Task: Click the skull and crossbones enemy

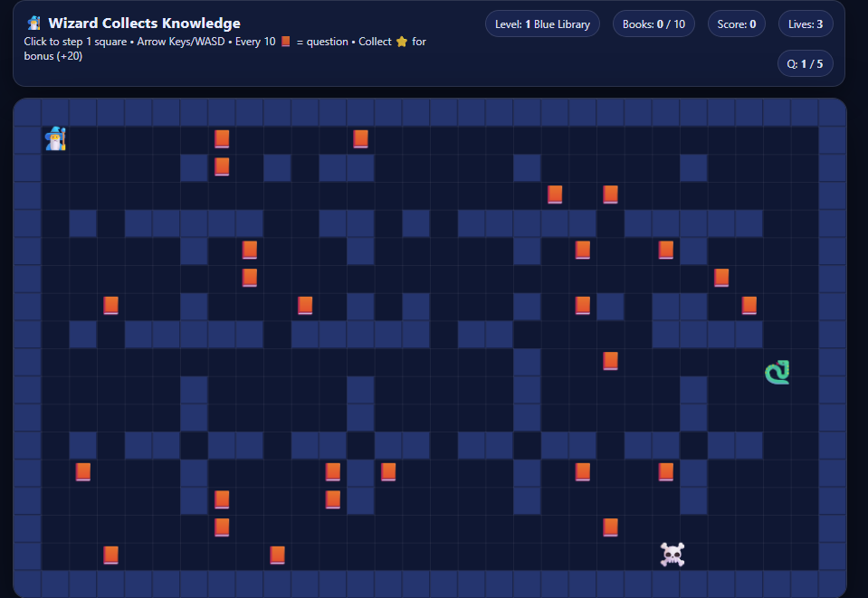Action: pyautogui.click(x=672, y=555)
